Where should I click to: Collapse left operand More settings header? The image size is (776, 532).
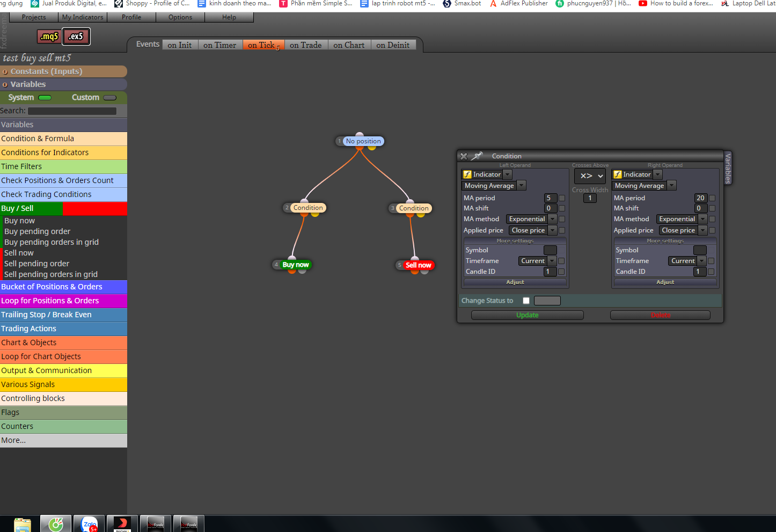click(x=515, y=241)
